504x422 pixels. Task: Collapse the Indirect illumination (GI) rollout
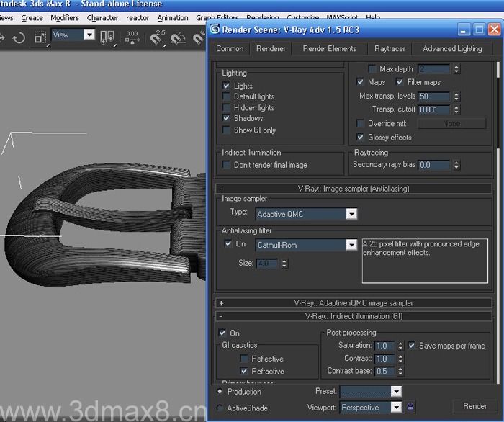[x=354, y=316]
